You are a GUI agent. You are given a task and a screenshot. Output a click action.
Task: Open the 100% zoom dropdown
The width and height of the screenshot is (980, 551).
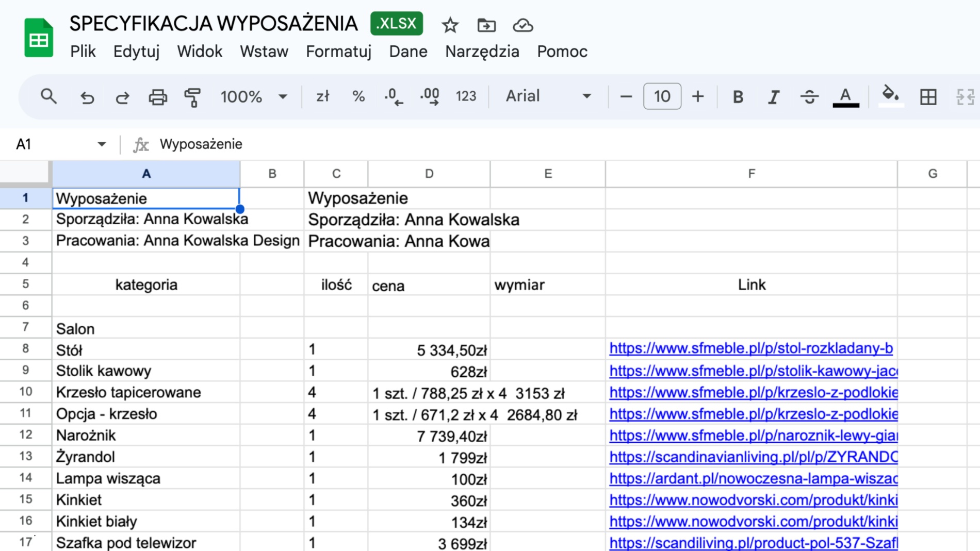pyautogui.click(x=253, y=96)
